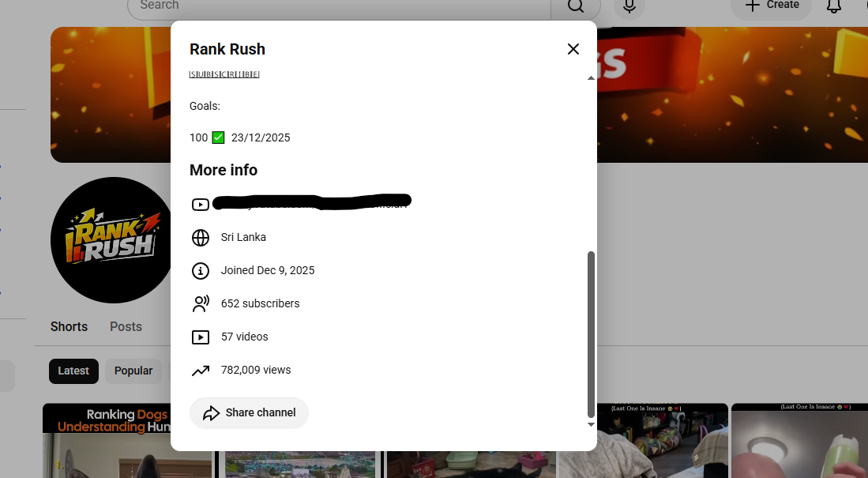
Task: Open the notifications bell
Action: (x=834, y=6)
